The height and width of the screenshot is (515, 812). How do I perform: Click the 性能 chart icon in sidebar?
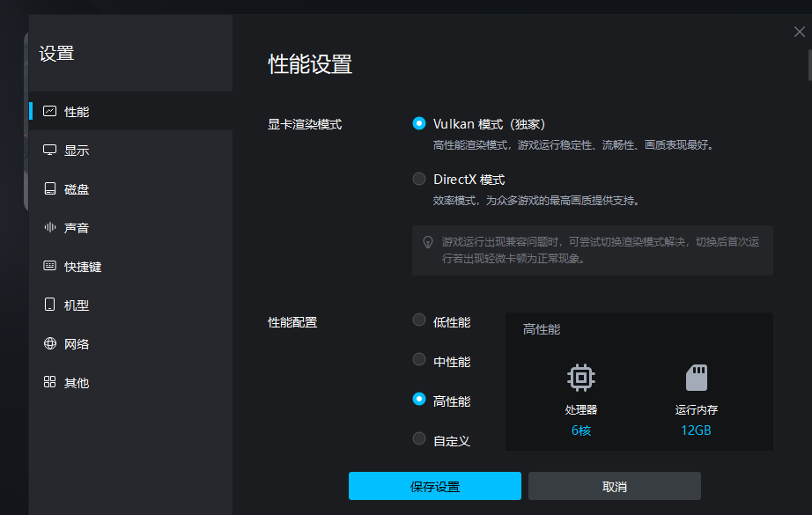click(49, 111)
